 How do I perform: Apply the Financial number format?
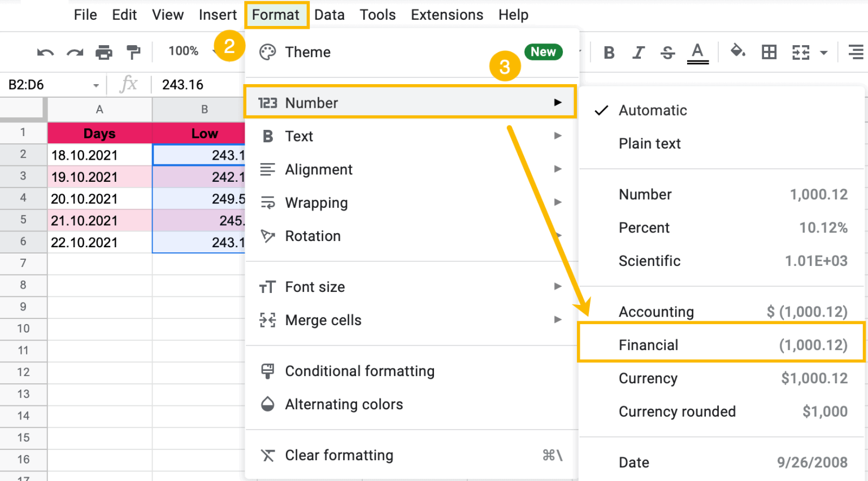click(x=648, y=344)
